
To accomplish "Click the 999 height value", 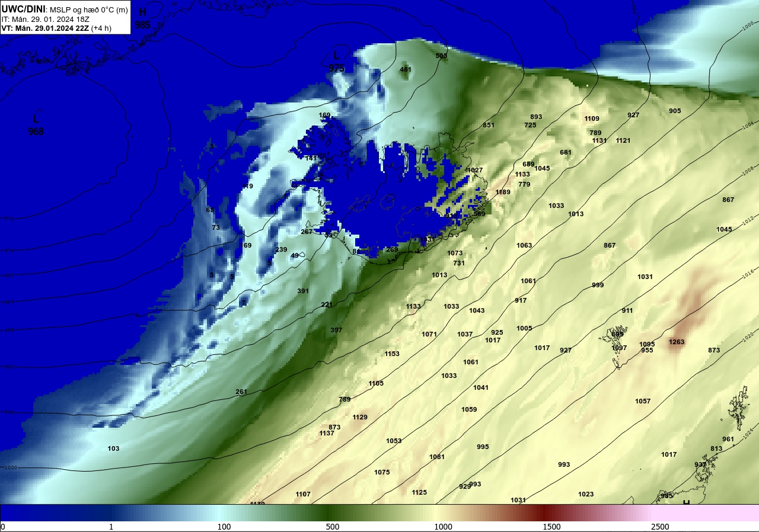I will pos(598,285).
